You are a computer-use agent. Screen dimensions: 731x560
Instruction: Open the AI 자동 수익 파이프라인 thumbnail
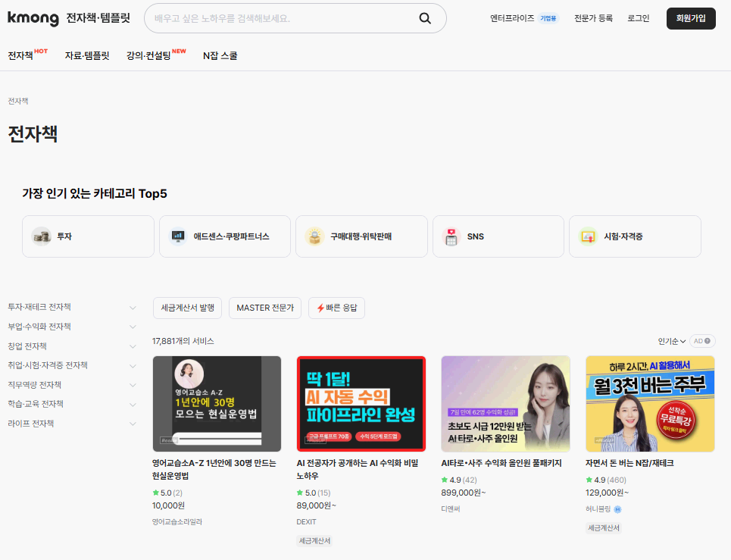361,404
